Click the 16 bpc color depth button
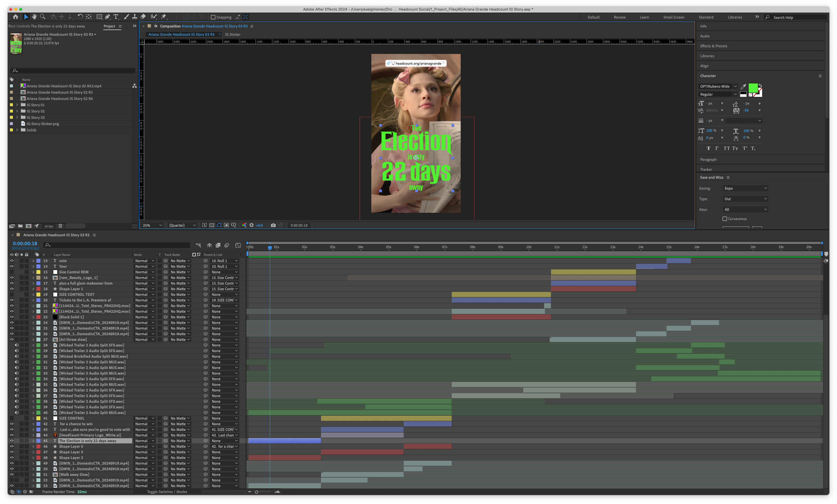837x504 pixels. (49, 226)
